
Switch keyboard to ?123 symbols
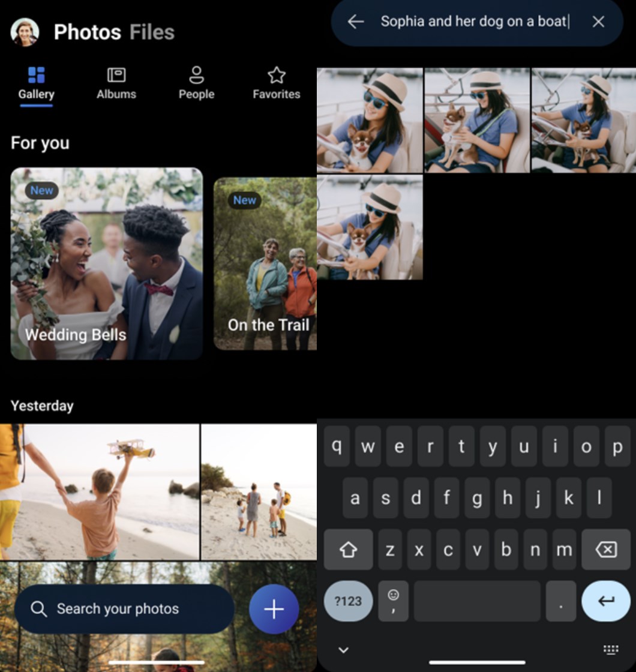[x=348, y=601]
